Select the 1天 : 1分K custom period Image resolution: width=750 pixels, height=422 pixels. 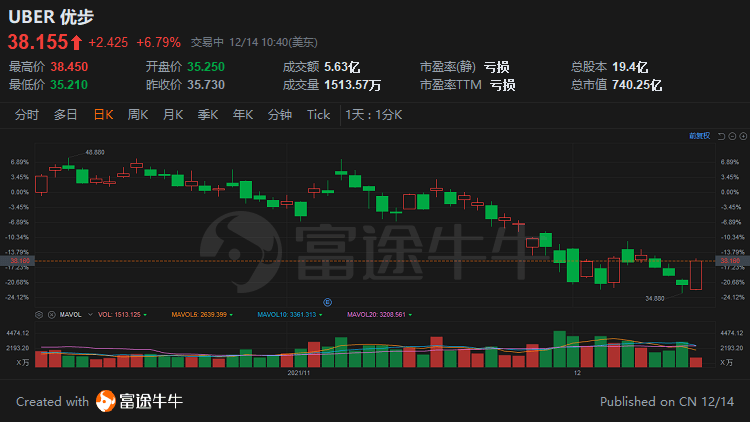click(374, 115)
